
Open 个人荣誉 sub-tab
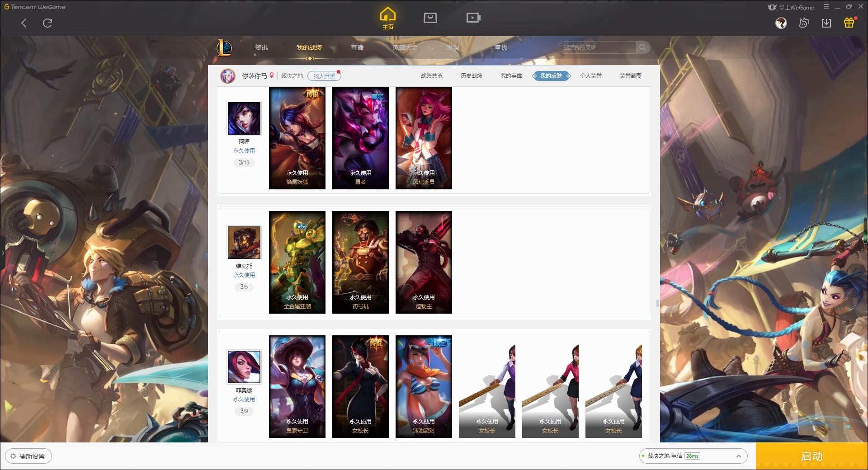[591, 76]
